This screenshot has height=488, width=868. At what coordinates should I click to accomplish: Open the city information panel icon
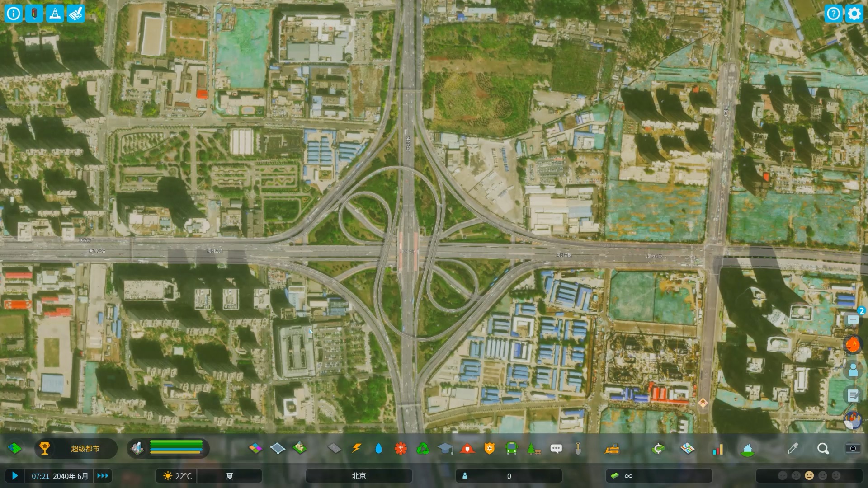(x=14, y=14)
